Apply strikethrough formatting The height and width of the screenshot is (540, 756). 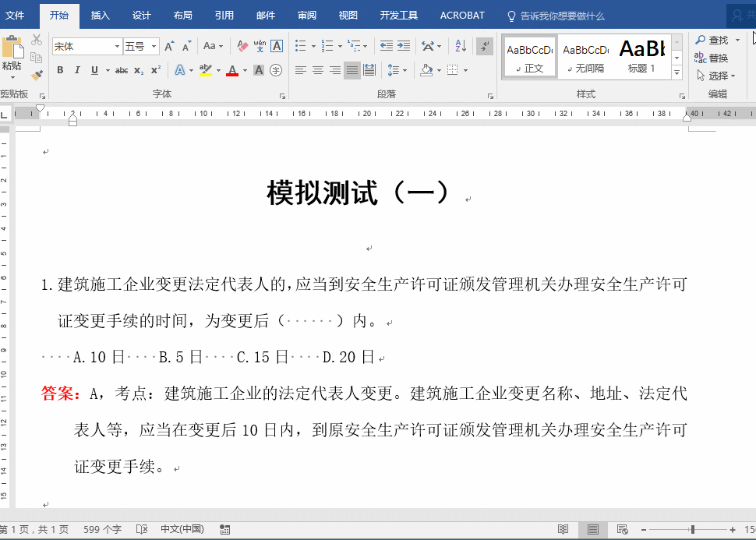pos(122,70)
